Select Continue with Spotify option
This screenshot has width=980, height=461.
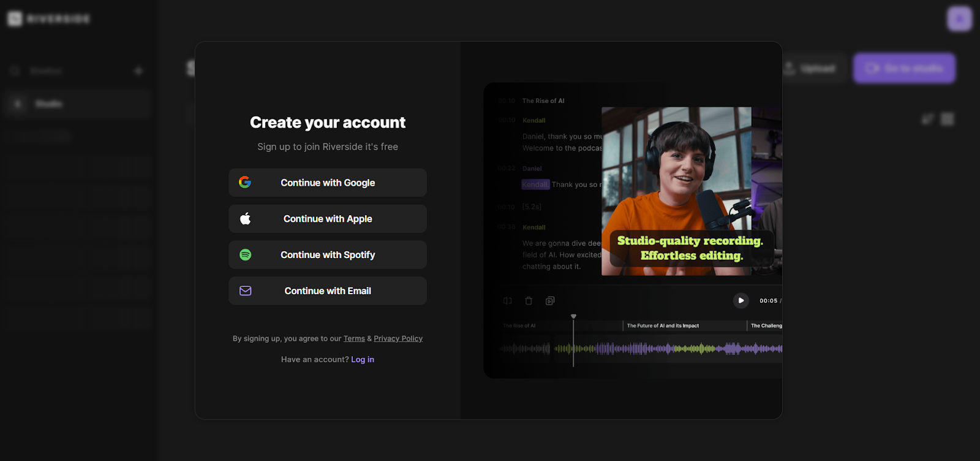(x=328, y=255)
